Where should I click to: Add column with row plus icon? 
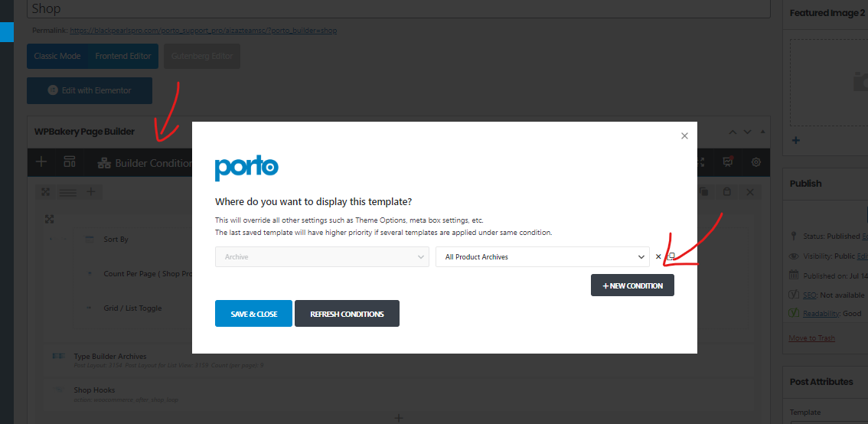(91, 192)
